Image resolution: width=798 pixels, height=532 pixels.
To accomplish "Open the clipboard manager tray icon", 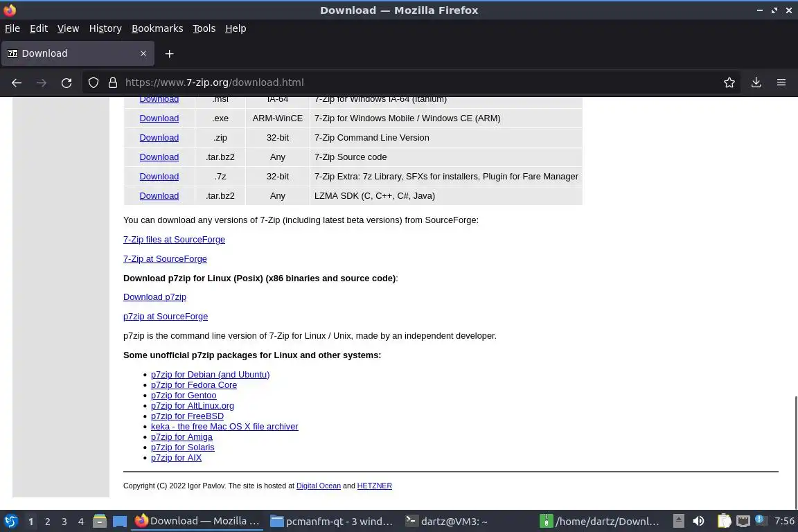I will tap(724, 521).
